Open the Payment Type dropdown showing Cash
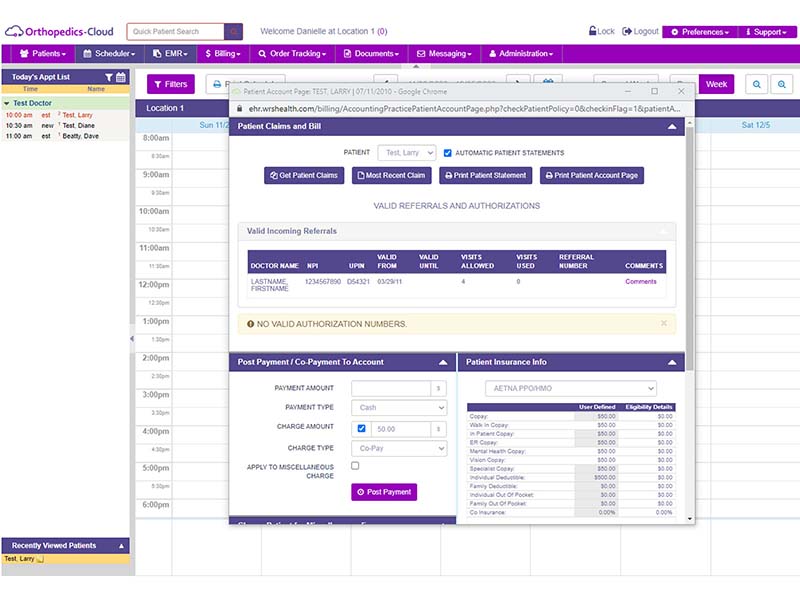The height and width of the screenshot is (600, 800). point(399,408)
